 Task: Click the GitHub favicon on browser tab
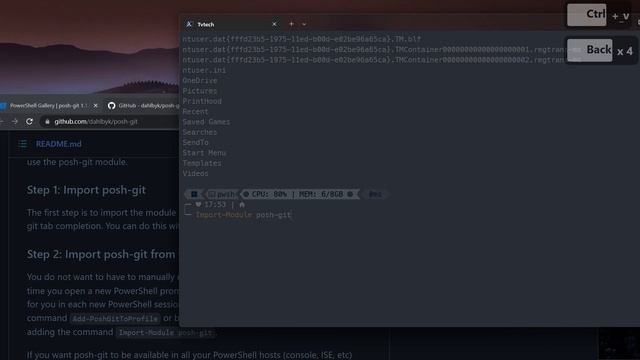click(111, 105)
